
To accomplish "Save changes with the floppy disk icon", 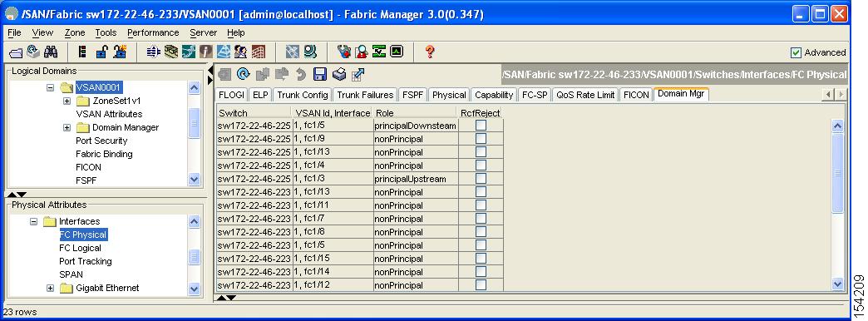I will [320, 74].
